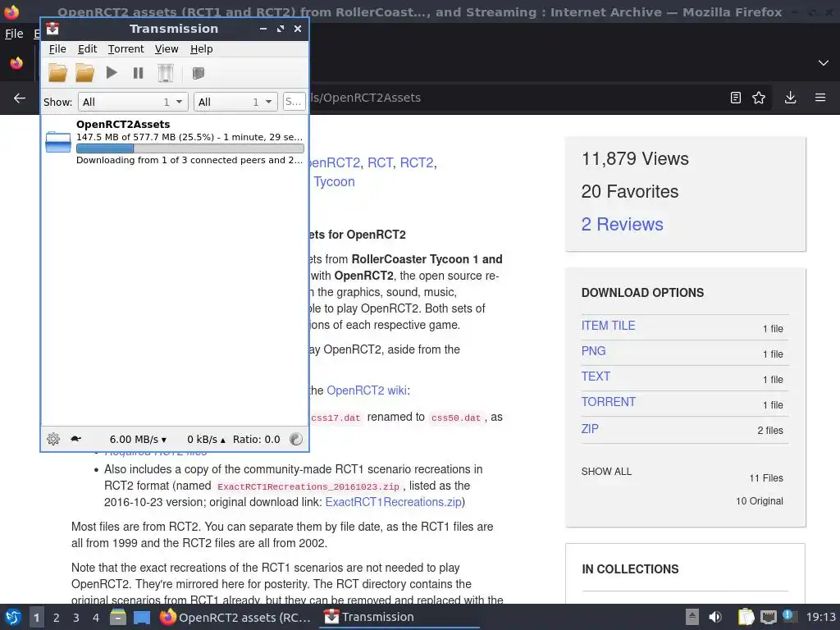This screenshot has height=630, width=840.
Task: Open the file manager taskbar icon
Action: pyautogui.click(x=118, y=617)
